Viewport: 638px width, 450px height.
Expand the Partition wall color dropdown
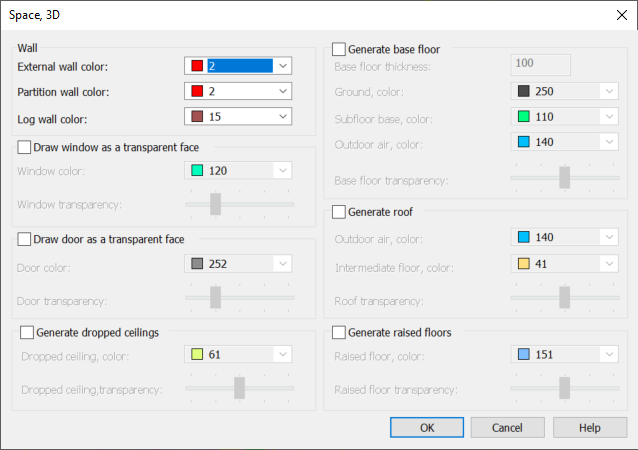[x=283, y=91]
